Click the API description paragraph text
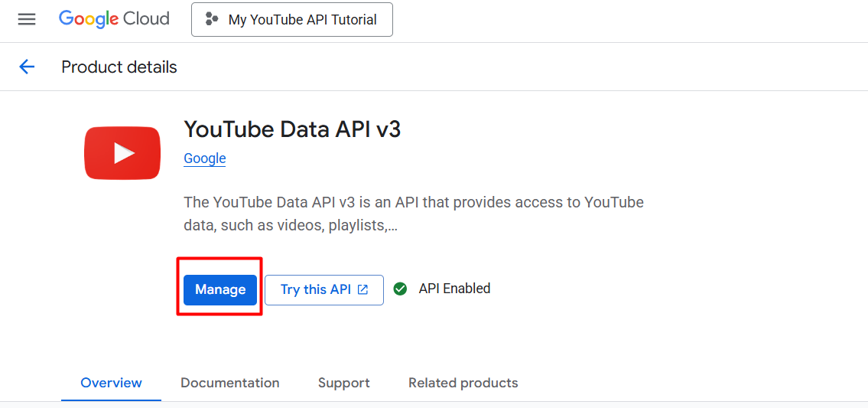This screenshot has height=408, width=868. point(414,214)
